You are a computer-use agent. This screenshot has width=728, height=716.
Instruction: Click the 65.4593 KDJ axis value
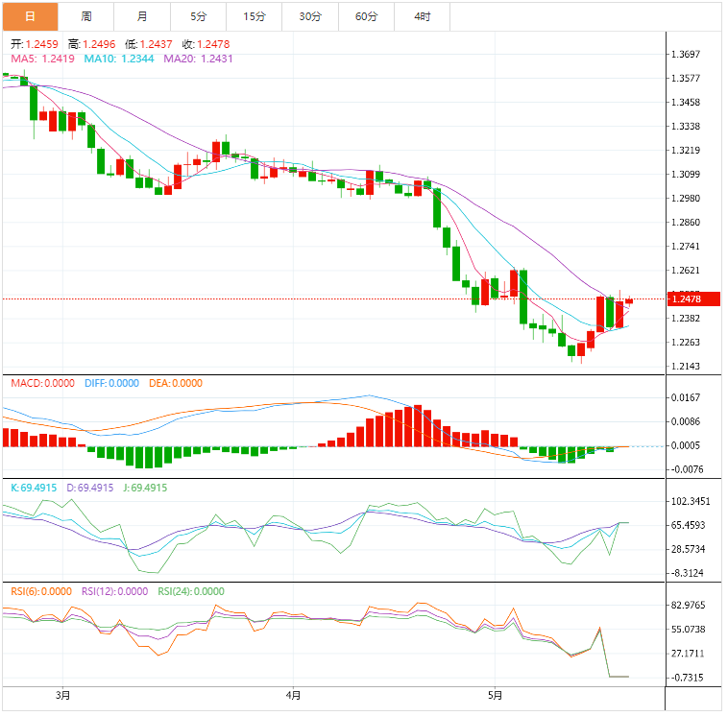click(688, 525)
